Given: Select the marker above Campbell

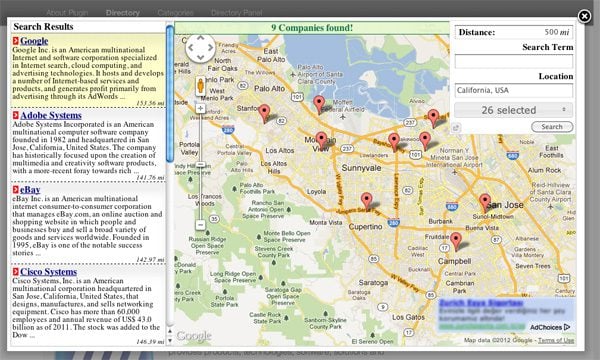Looking at the screenshot, I should pos(455,241).
